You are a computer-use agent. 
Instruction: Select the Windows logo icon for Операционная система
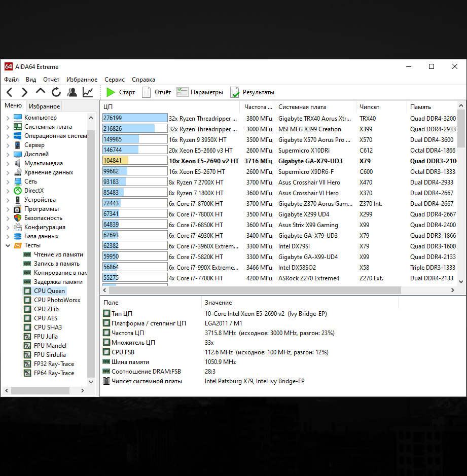(18, 136)
